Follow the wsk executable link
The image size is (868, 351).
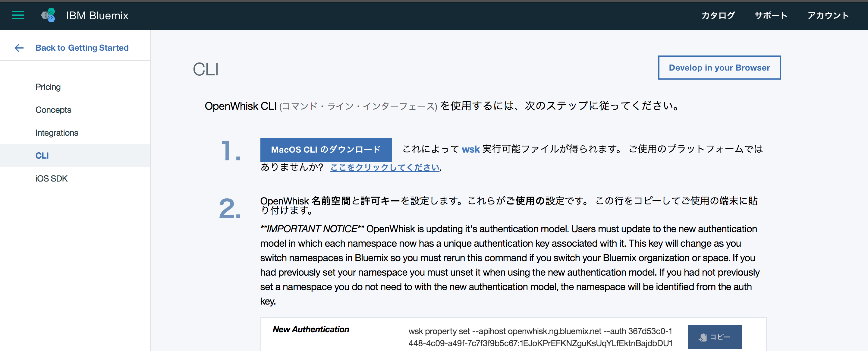tap(471, 149)
